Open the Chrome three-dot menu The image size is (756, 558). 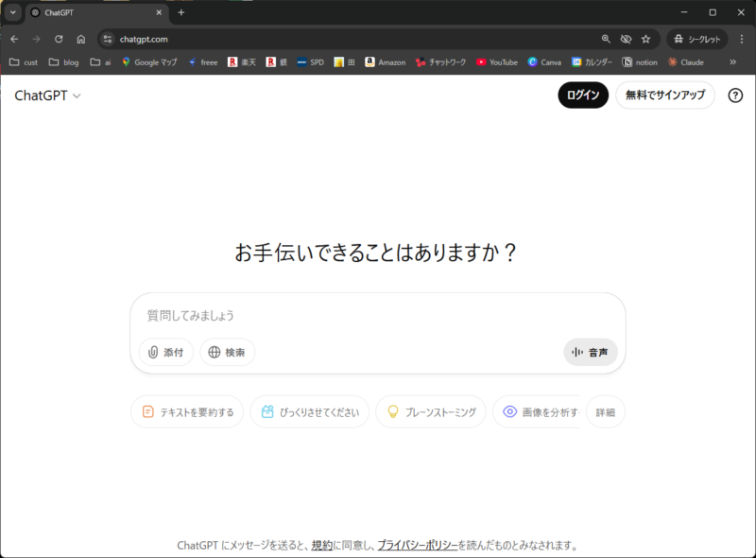point(742,39)
